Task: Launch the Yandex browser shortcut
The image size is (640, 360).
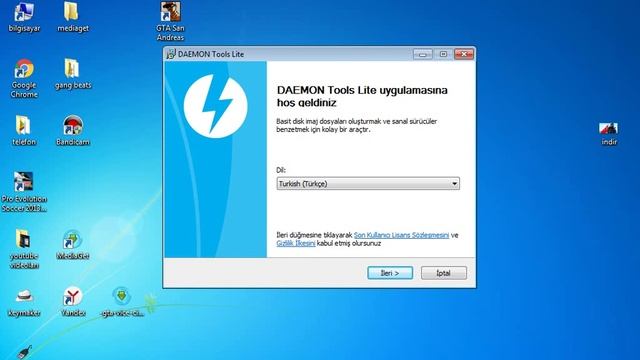Action: tap(73, 302)
